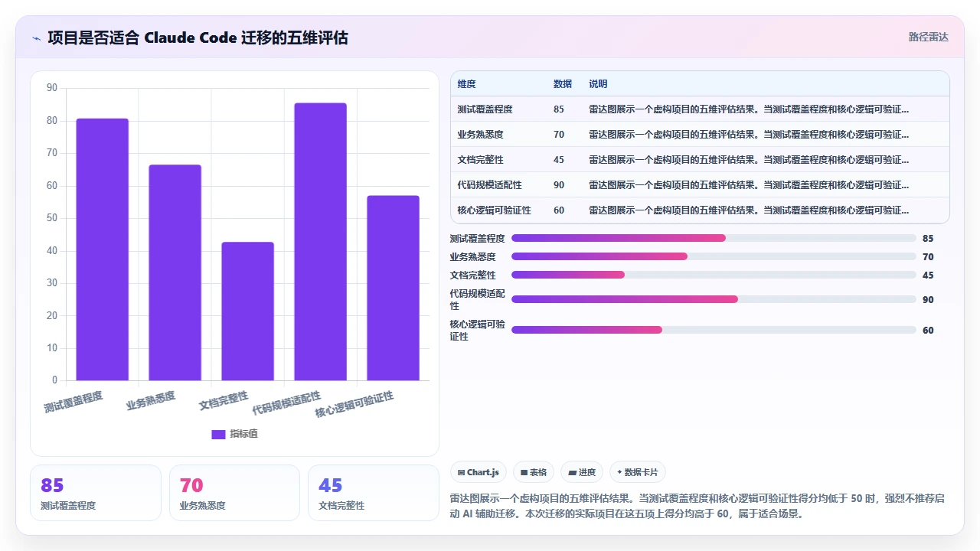Click the 代码规模适配性 progress bar label
The height and width of the screenshot is (551, 980).
click(477, 299)
